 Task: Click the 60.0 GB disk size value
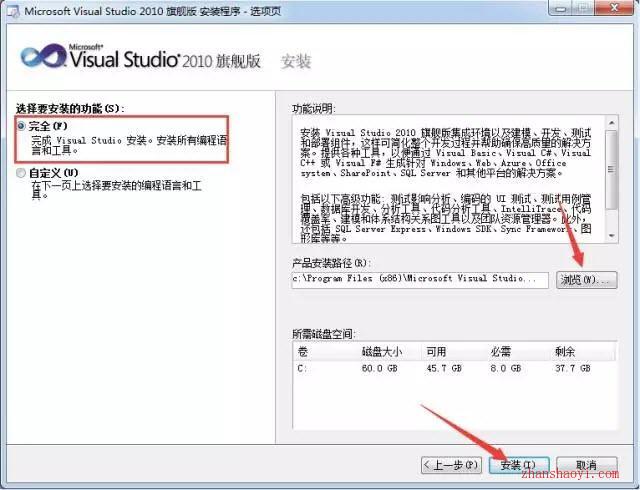380,368
